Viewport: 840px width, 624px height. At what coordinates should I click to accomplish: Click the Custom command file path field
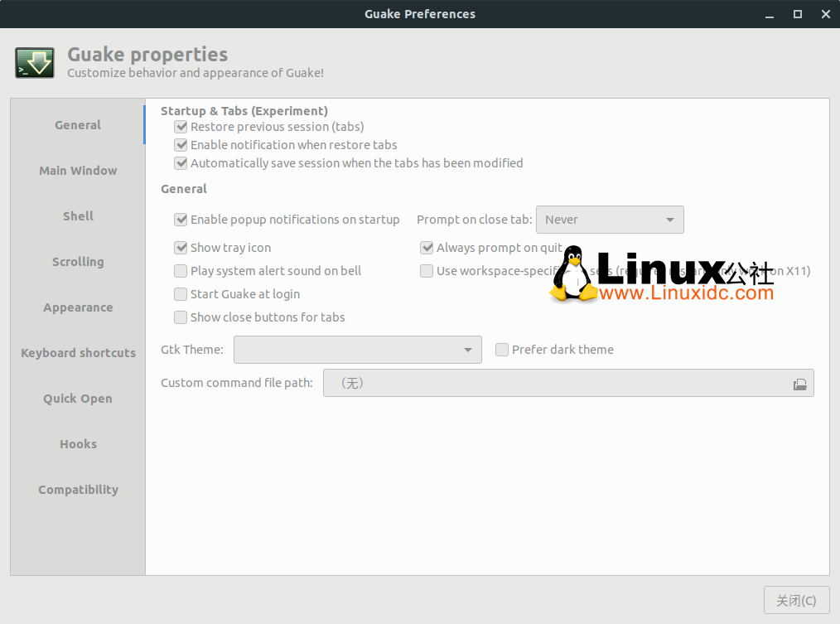(568, 384)
